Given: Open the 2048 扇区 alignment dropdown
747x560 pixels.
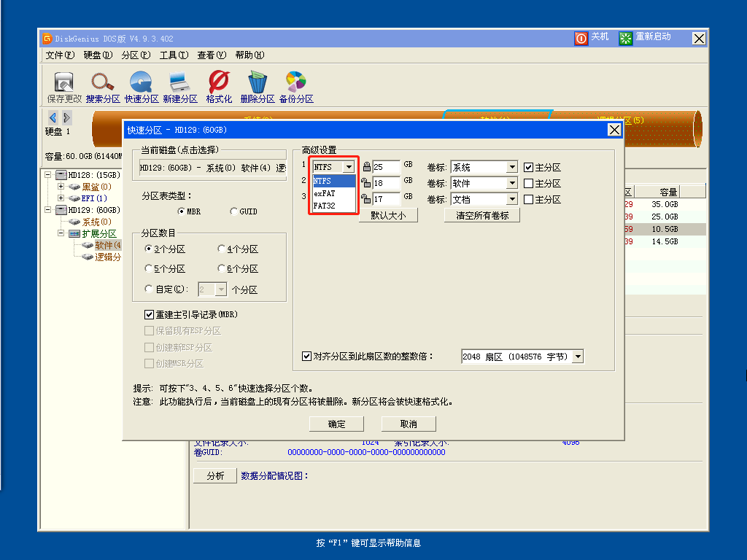Looking at the screenshot, I should [578, 356].
